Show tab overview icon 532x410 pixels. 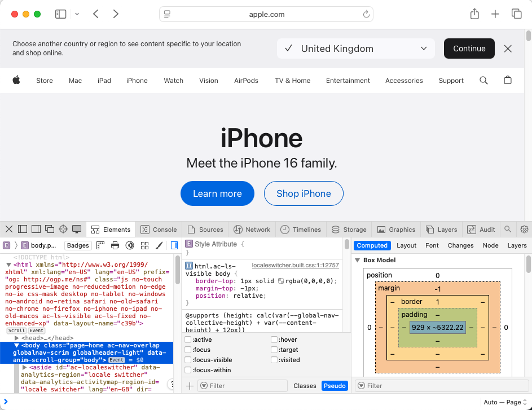[x=516, y=14]
